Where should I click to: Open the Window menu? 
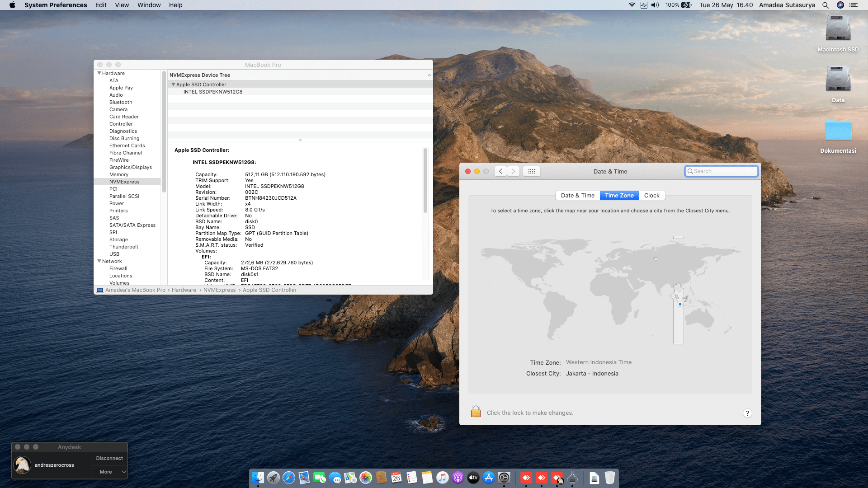coord(149,5)
